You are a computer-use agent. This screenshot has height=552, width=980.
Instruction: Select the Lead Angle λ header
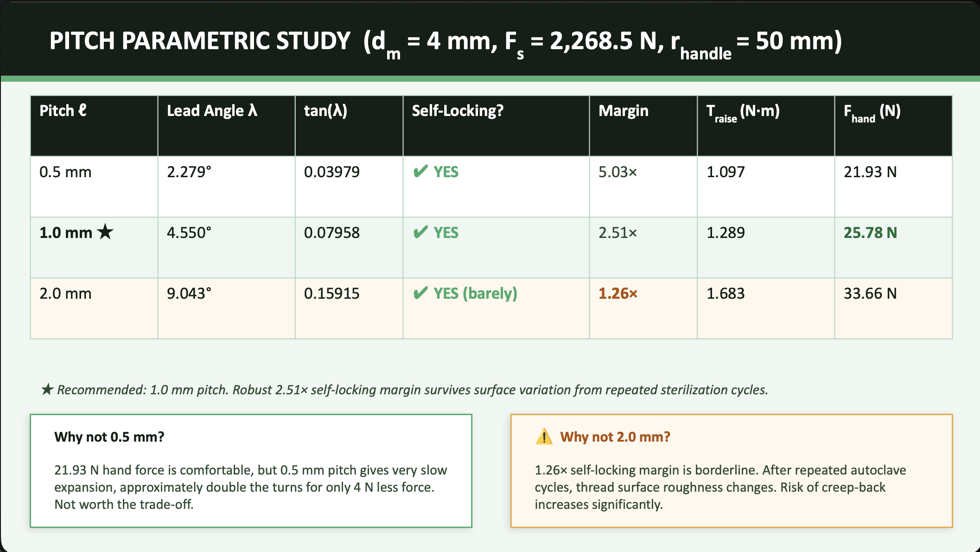[212, 110]
